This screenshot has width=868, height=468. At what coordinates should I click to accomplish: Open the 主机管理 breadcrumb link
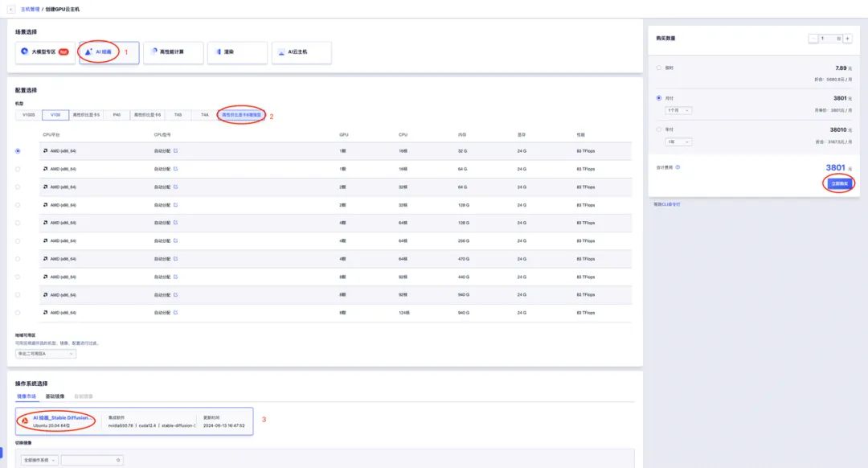point(30,9)
